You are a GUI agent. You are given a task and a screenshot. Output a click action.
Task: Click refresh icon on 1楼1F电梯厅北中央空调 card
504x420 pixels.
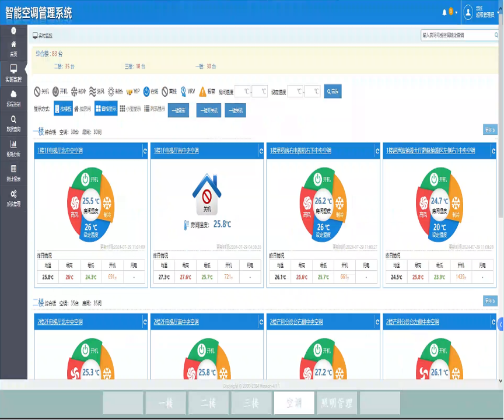tap(145, 151)
